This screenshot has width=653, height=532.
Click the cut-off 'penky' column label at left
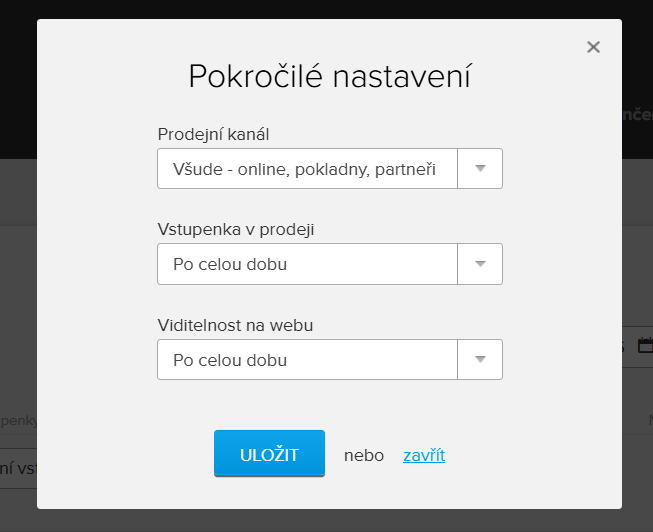click(x=18, y=421)
